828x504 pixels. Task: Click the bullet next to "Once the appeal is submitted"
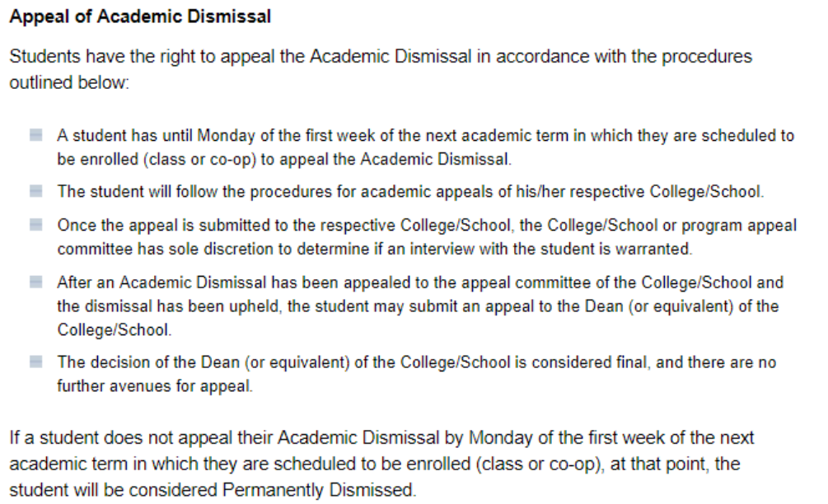click(x=35, y=224)
